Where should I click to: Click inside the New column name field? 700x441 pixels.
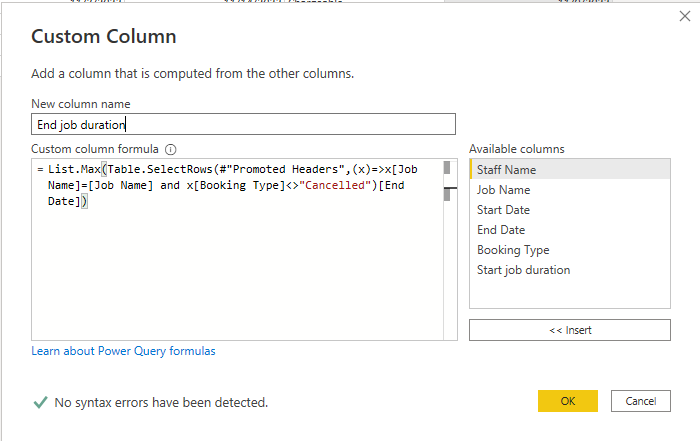243,124
